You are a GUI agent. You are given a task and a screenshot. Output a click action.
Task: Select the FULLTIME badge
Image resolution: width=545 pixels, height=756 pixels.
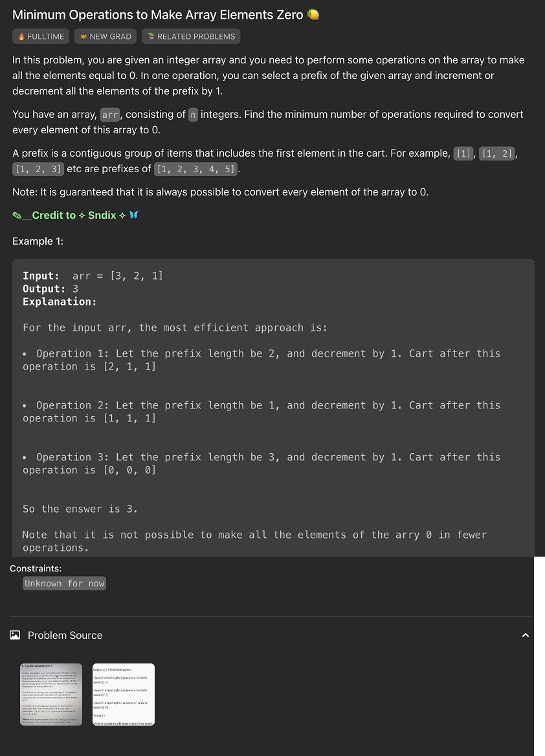[x=40, y=36]
